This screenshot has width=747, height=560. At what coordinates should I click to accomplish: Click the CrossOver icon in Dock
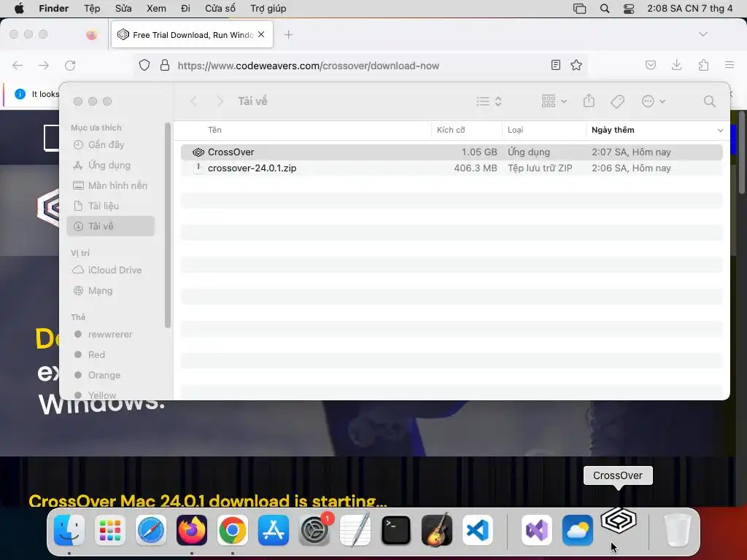pos(619,521)
